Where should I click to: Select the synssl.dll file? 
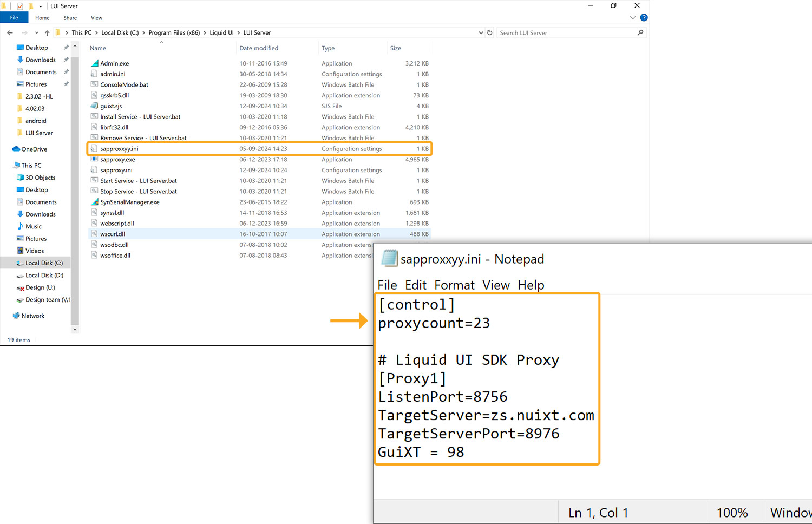pyautogui.click(x=112, y=213)
